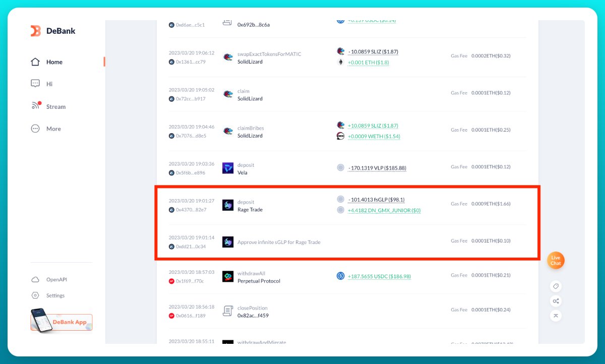Open Settings in the sidebar
The height and width of the screenshot is (364, 605).
click(55, 295)
